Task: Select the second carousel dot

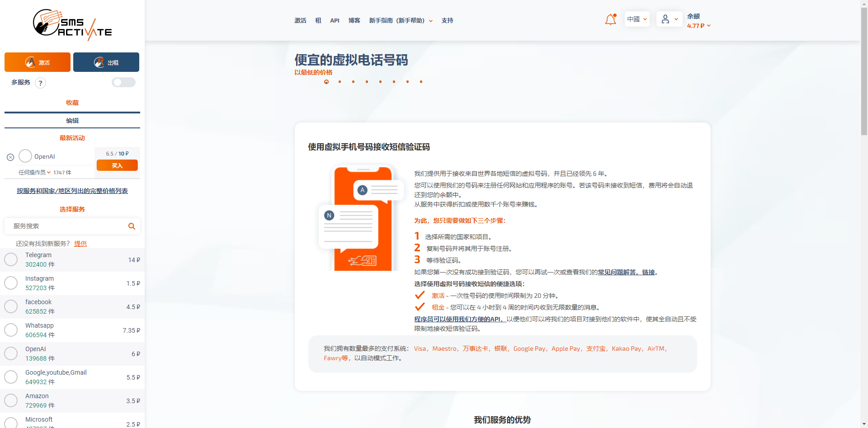Action: tap(340, 82)
